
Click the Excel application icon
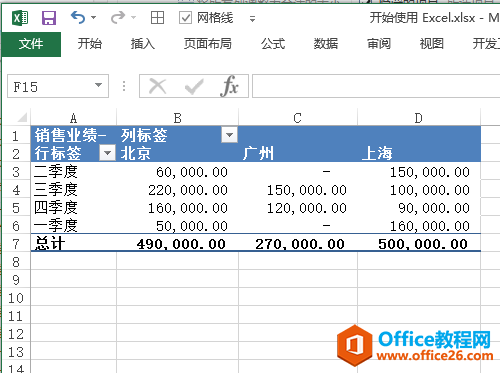20,18
